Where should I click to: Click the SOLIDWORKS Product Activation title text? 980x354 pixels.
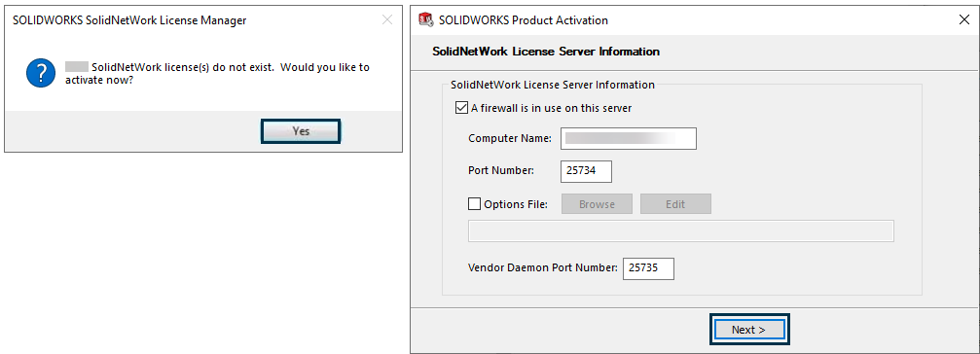tap(524, 20)
